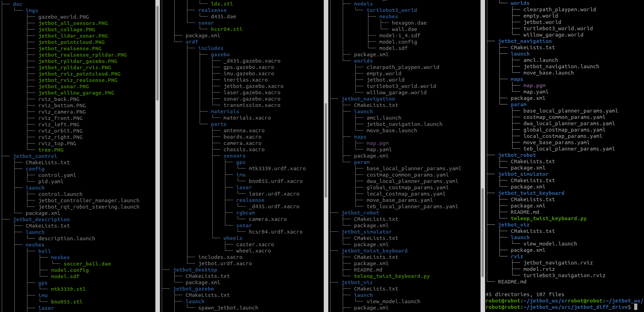Viewport: 644px width, 312px height.
Task: Click jetbot_controller_manager.launch entry
Action: tap(89, 200)
